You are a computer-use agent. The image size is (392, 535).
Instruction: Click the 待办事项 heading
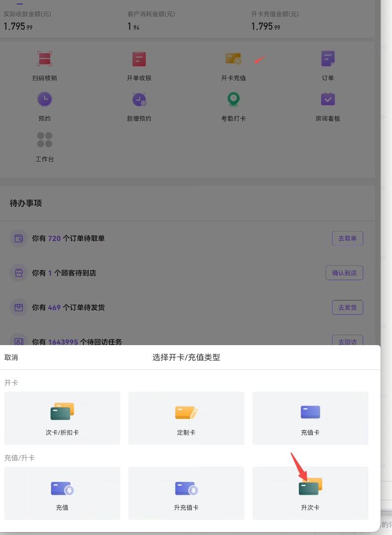click(x=26, y=203)
